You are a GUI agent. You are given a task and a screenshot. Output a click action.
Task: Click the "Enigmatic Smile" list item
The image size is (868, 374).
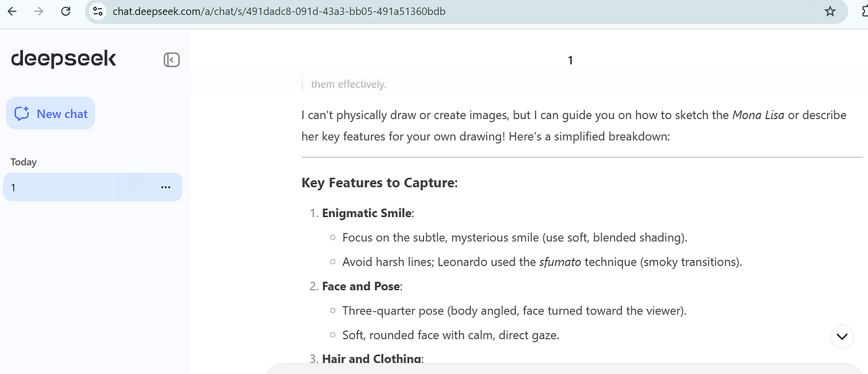pos(366,213)
